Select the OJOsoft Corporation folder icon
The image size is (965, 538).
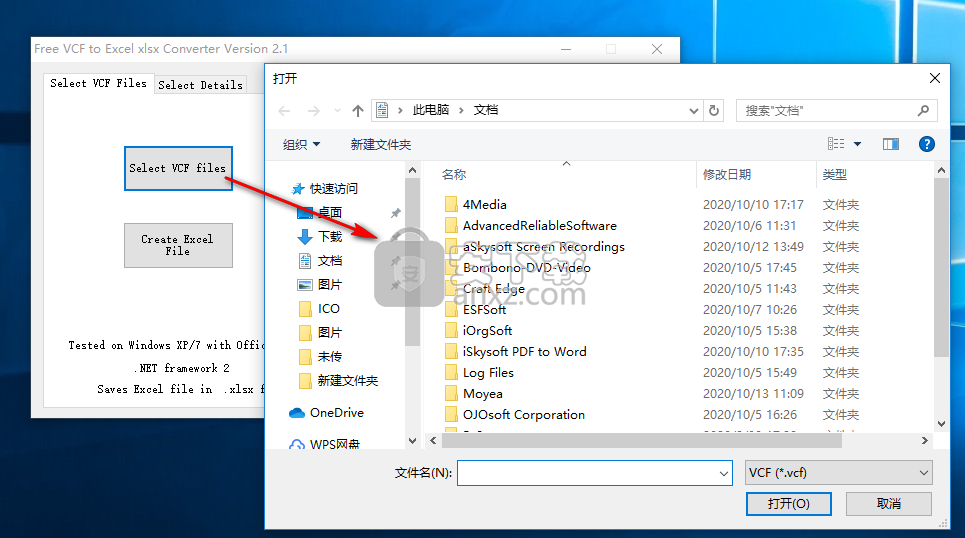coord(451,414)
